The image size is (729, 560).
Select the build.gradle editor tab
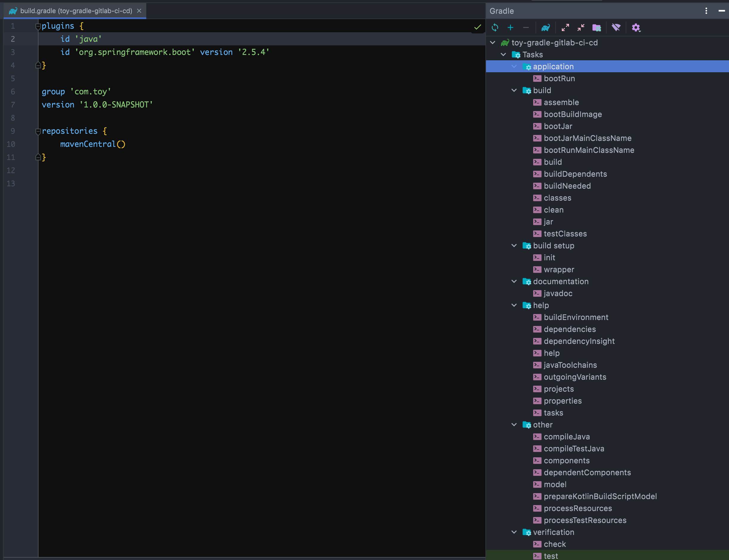point(75,11)
